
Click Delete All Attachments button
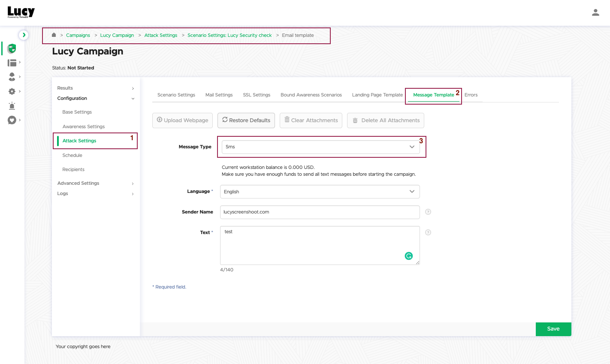pos(386,120)
